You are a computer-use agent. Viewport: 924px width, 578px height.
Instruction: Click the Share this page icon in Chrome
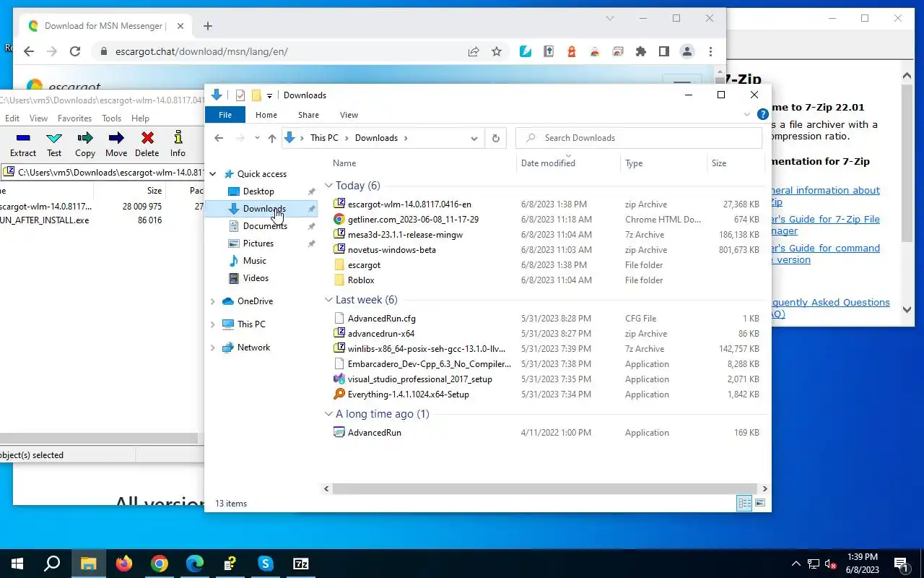(x=474, y=51)
